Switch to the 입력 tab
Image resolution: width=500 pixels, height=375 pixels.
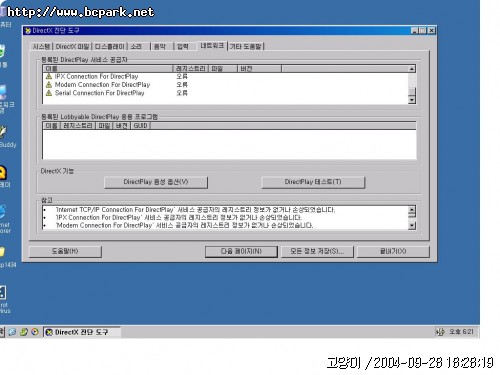pyautogui.click(x=185, y=47)
